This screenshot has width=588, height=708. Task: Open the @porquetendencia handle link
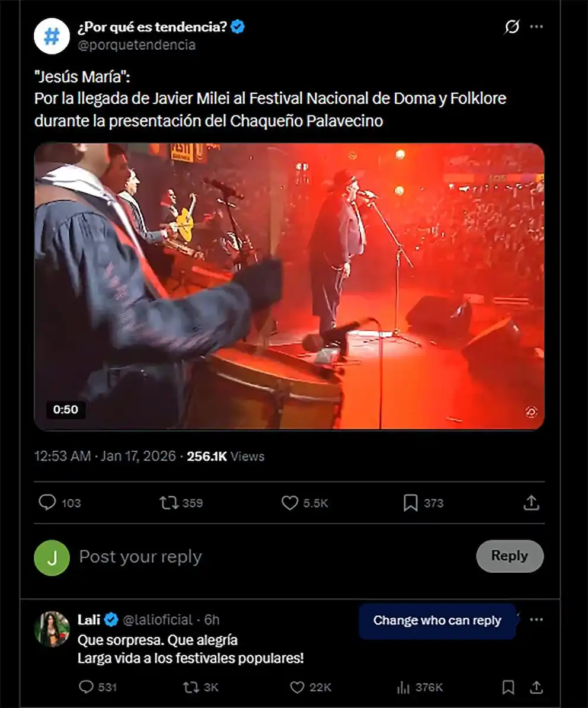pyautogui.click(x=136, y=45)
